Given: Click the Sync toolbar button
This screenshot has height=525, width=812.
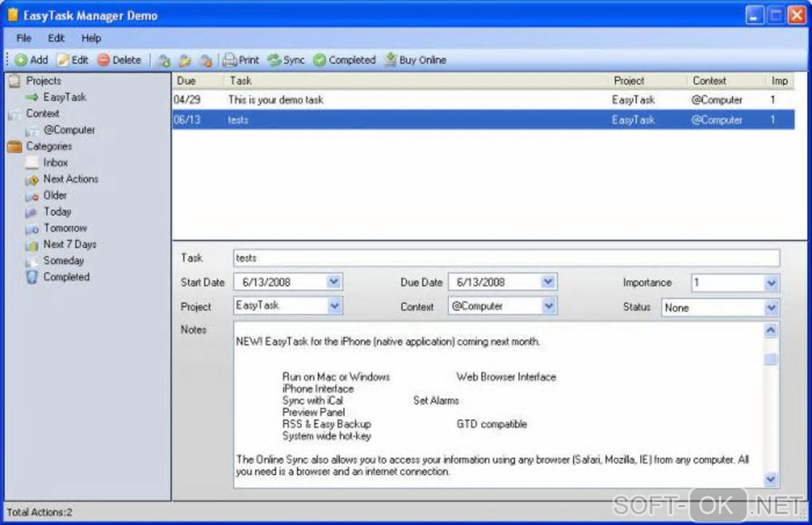Looking at the screenshot, I should point(286,60).
